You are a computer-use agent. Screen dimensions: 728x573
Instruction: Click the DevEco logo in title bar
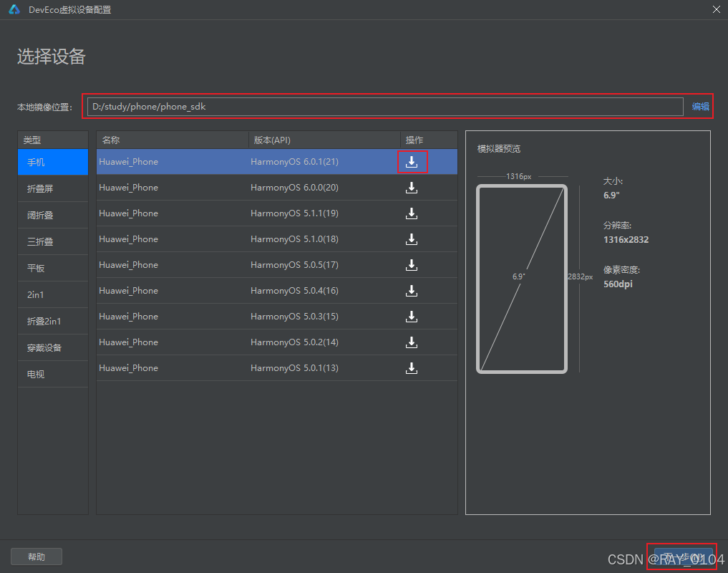click(x=14, y=9)
